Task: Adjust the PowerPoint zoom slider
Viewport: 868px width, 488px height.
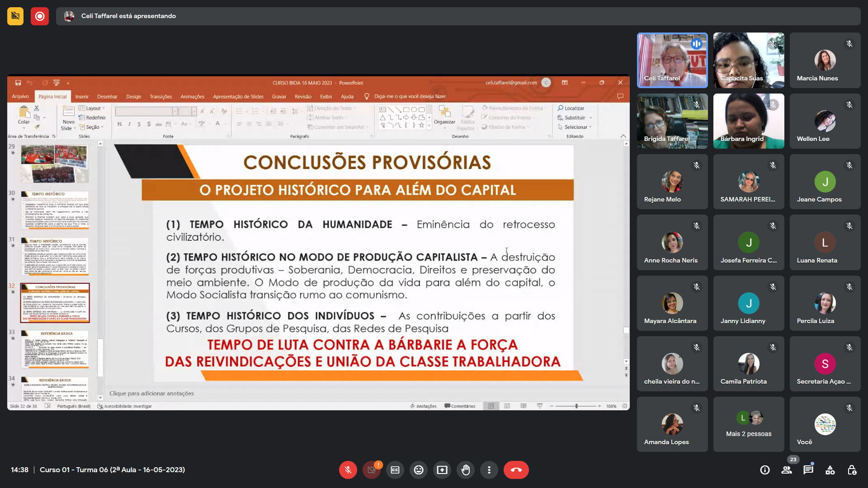Action: pyautogui.click(x=576, y=406)
